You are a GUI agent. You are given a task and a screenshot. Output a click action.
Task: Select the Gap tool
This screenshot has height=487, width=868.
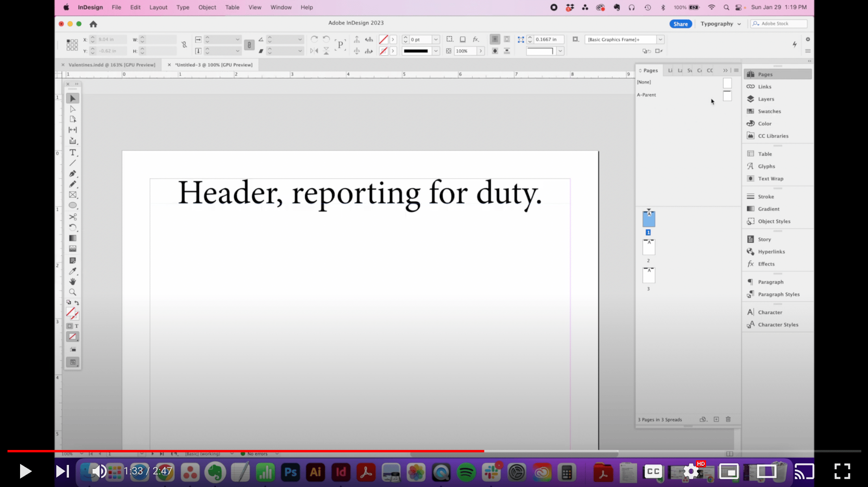(72, 130)
